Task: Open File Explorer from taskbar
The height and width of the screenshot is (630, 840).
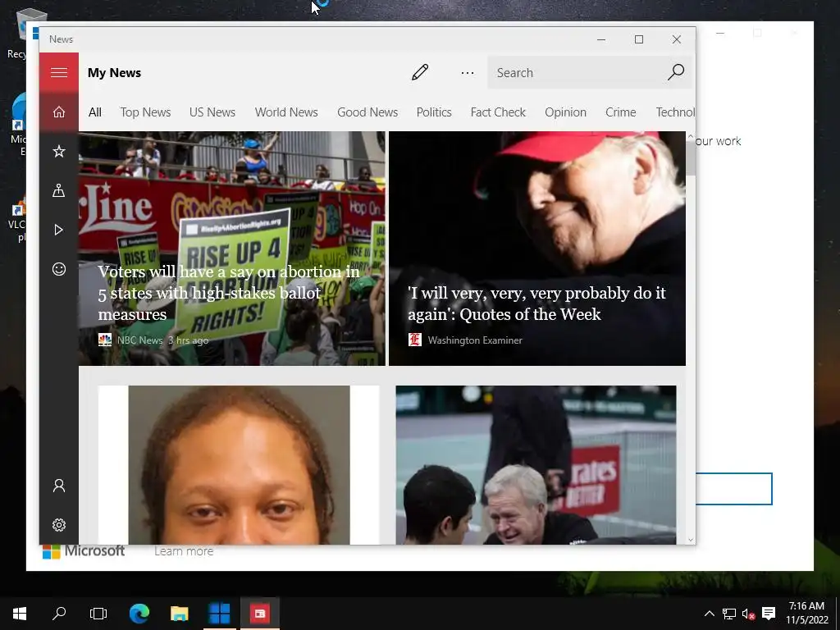Action: [180, 614]
